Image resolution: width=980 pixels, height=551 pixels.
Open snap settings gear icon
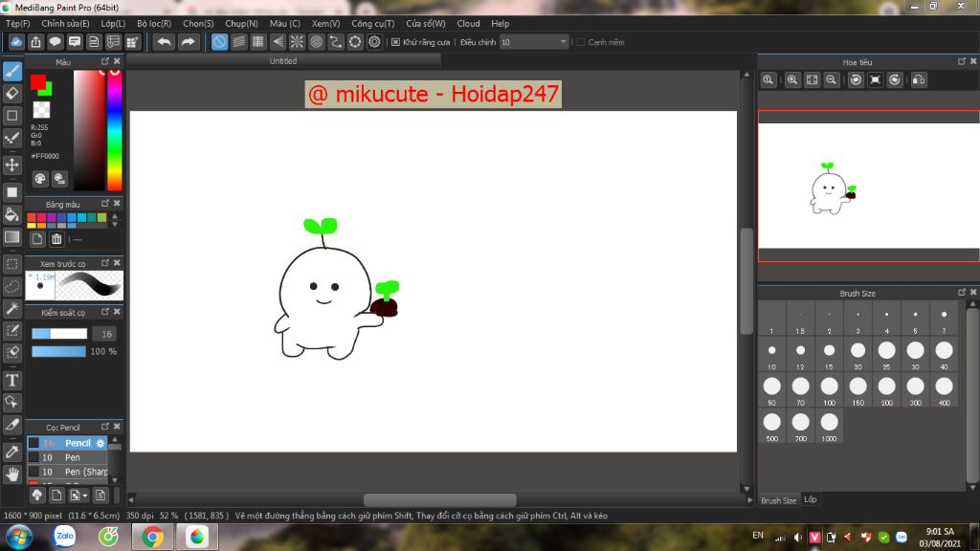click(374, 42)
